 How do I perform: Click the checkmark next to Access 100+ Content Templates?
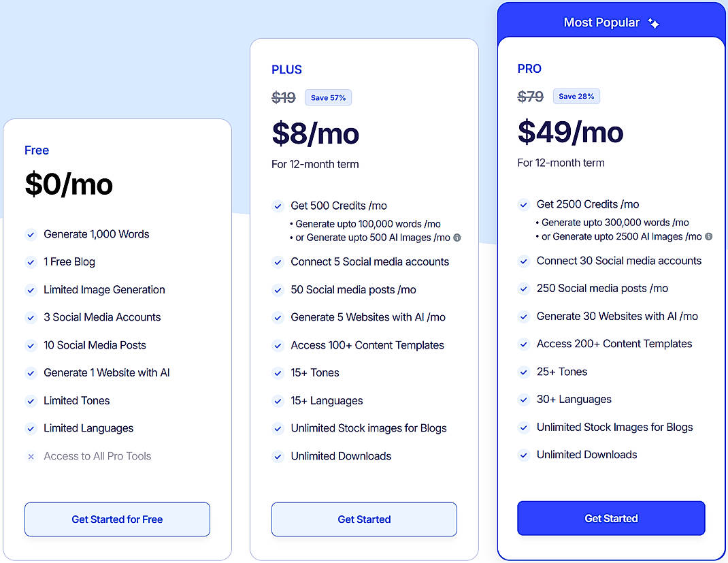(278, 345)
